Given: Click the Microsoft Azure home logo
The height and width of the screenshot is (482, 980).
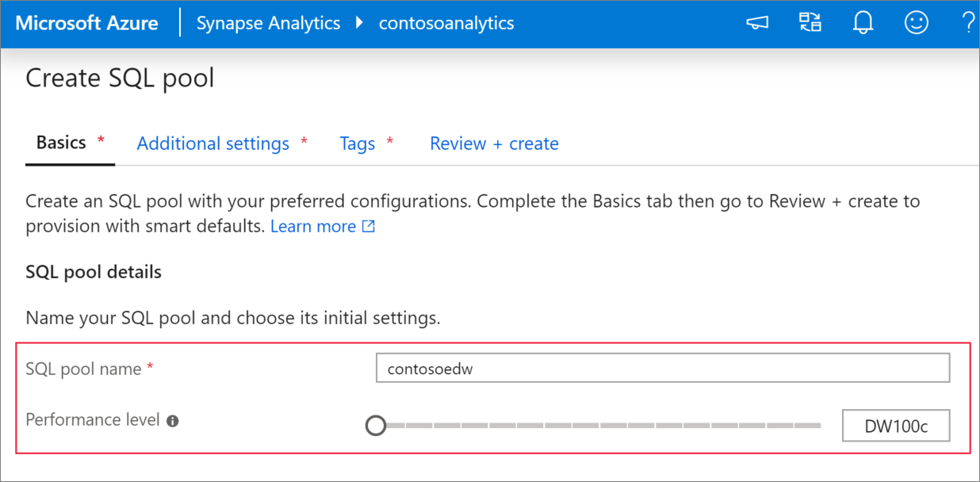Looking at the screenshot, I should [86, 22].
